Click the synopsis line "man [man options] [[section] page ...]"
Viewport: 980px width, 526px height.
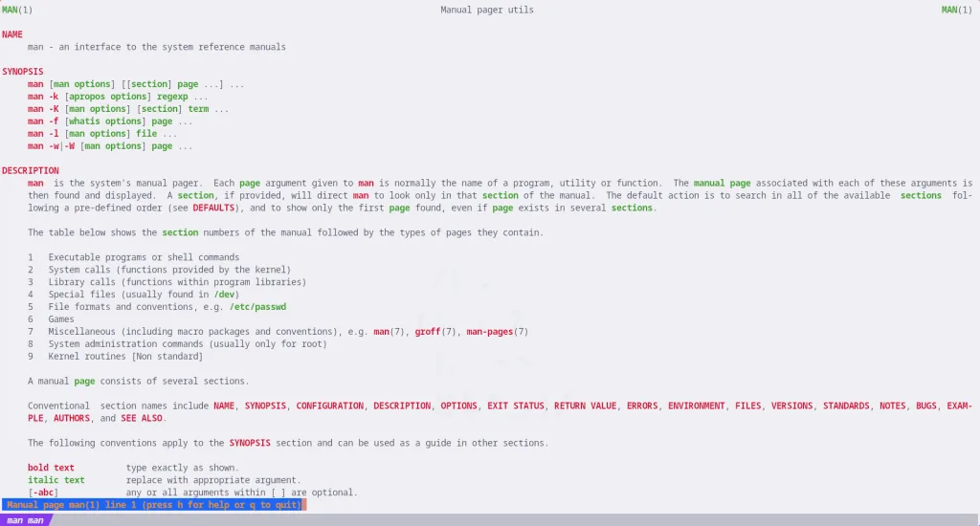point(136,84)
